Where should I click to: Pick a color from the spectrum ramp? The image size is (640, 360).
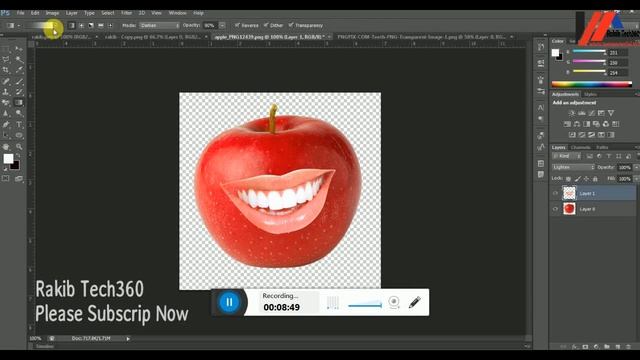tap(592, 84)
